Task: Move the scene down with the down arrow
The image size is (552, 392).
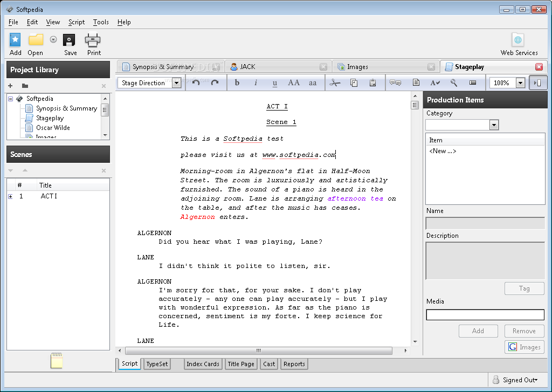Action: [x=11, y=170]
